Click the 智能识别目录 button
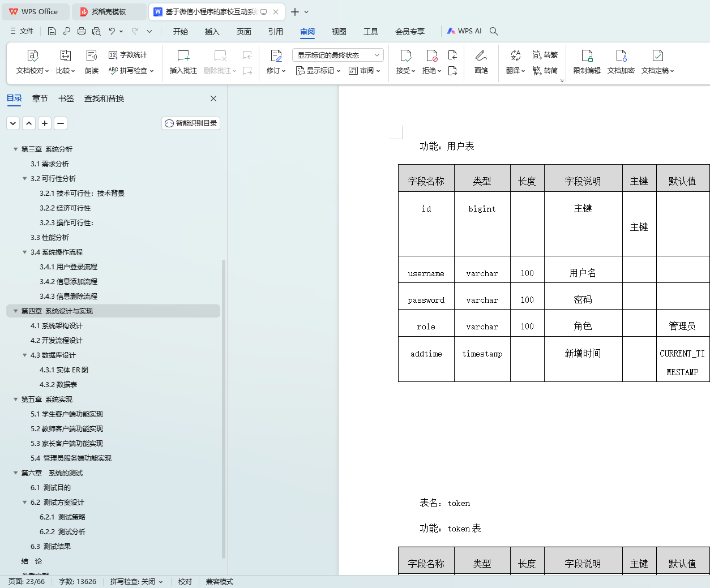This screenshot has width=710, height=588. pyautogui.click(x=191, y=123)
